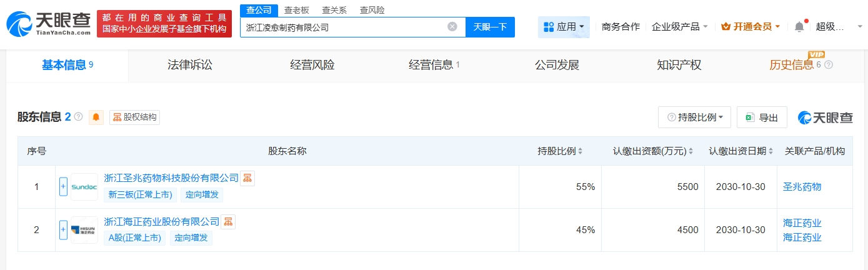Click the orange alert bell beside 股东信息
This screenshot has width=868, height=270.
coord(96,117)
